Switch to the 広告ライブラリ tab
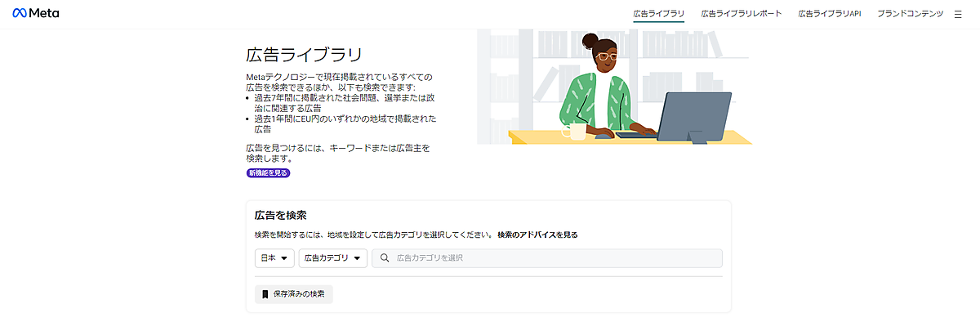Screen dimensions: 980x331 pyautogui.click(x=659, y=14)
